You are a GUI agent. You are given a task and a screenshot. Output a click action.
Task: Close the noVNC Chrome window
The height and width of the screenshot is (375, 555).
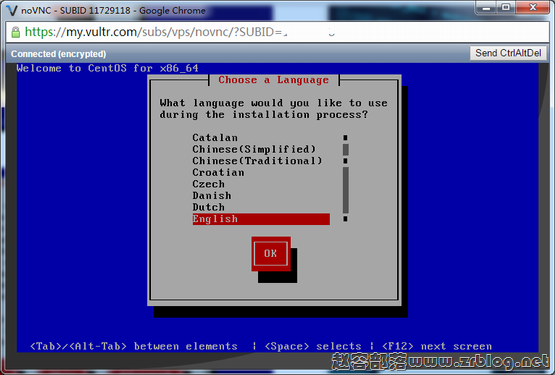pyautogui.click(x=533, y=7)
